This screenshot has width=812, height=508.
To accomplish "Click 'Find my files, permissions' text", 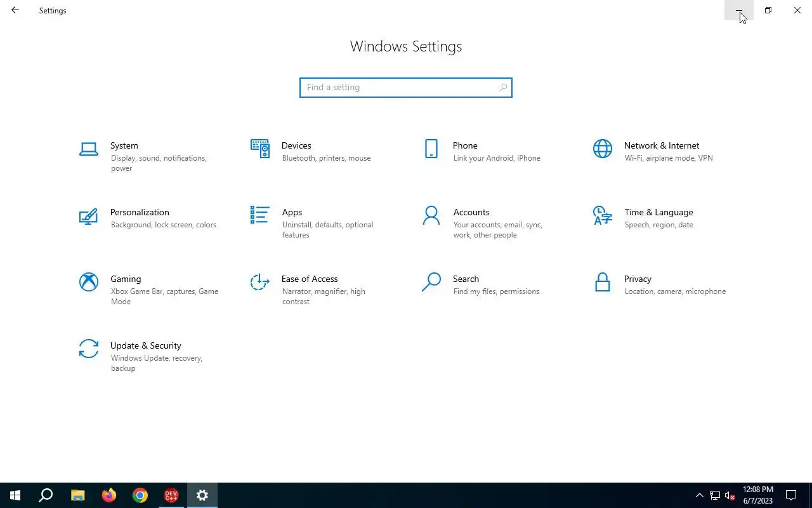I will (x=496, y=291).
